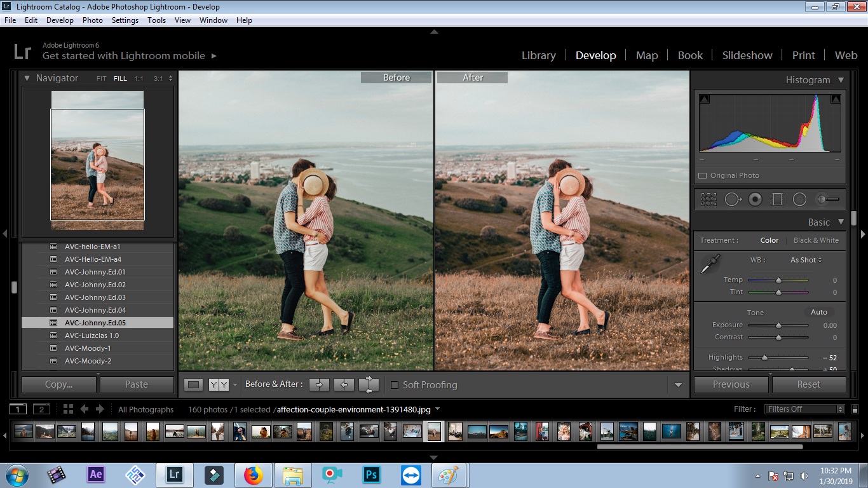Click the system volume speaker icon

pos(804,475)
